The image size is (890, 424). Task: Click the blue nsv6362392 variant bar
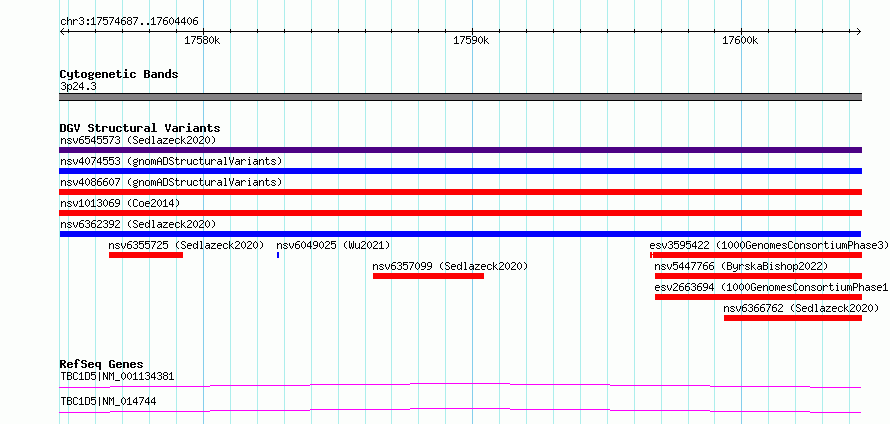click(x=460, y=234)
